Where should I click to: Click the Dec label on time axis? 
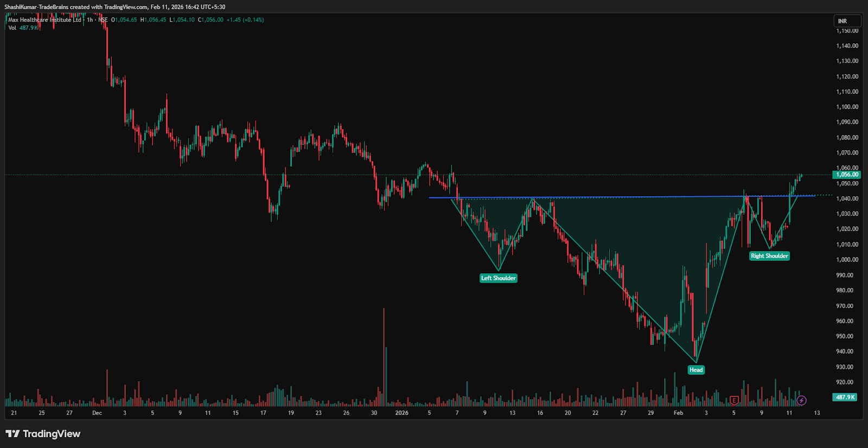click(97, 413)
